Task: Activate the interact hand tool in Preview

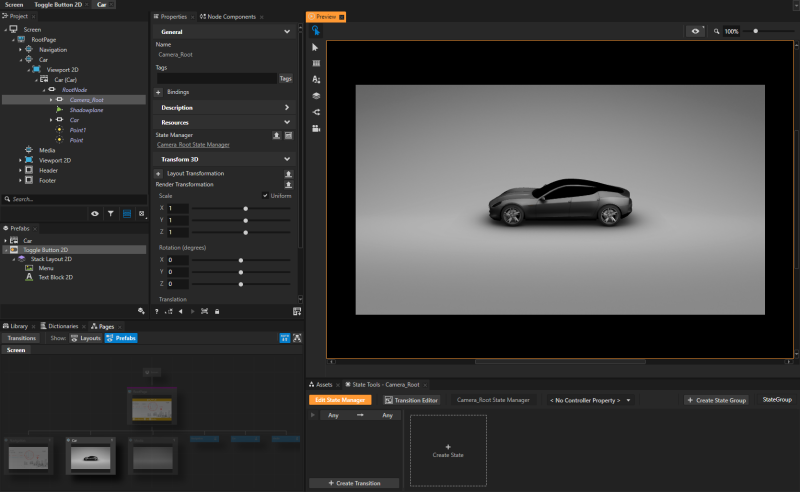Action: pyautogui.click(x=316, y=31)
